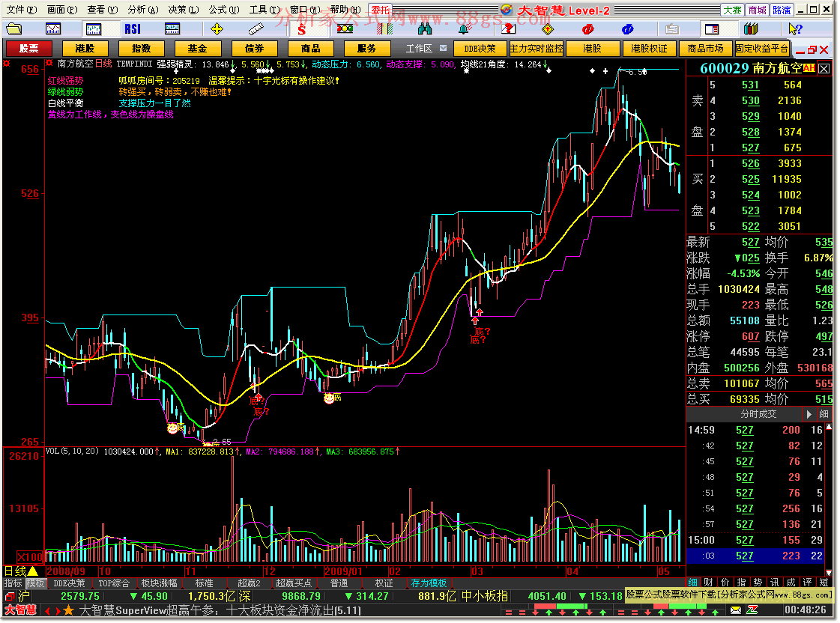Open the 港股权证 workspace tab
840x623 pixels.
click(x=649, y=49)
